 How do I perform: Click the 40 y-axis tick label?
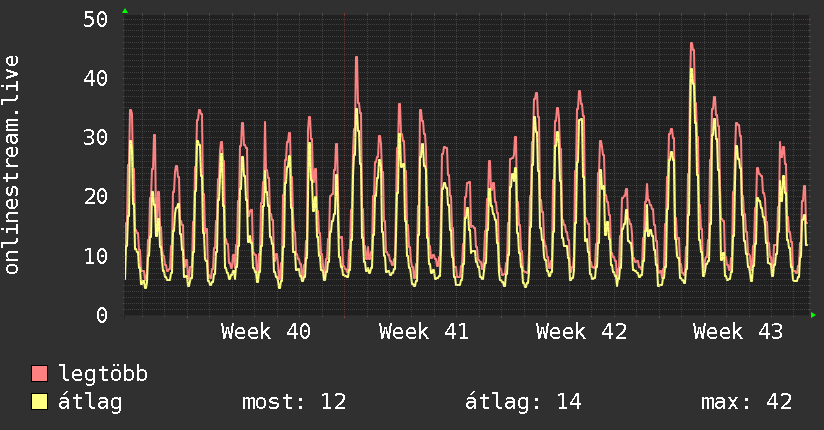point(95,79)
